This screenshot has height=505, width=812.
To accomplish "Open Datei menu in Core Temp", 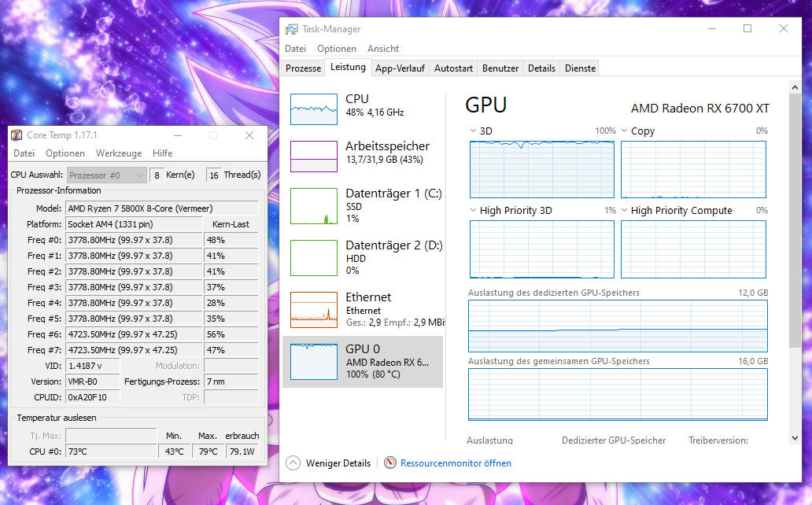I will (x=24, y=153).
